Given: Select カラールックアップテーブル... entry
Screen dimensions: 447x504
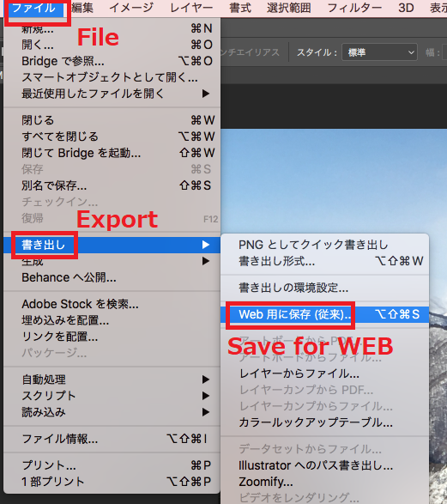Looking at the screenshot, I should (x=325, y=422).
